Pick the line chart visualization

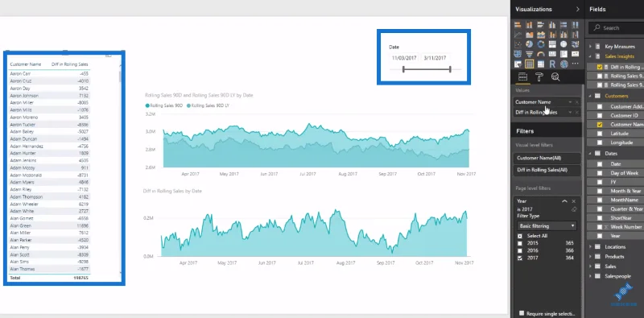[518, 35]
